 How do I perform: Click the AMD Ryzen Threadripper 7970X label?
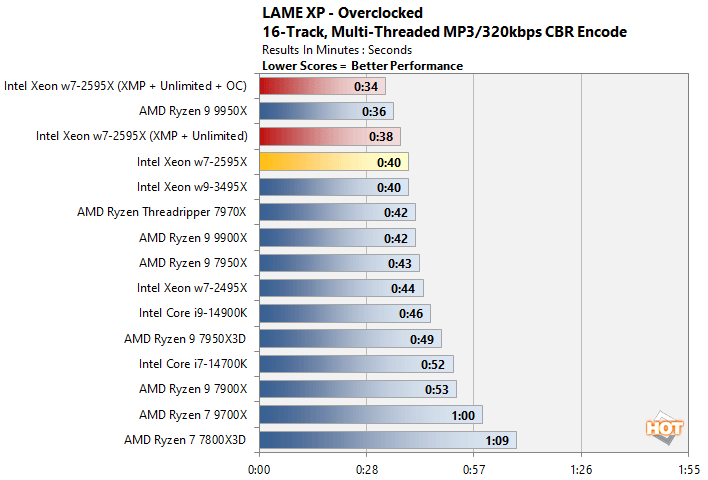(x=162, y=212)
